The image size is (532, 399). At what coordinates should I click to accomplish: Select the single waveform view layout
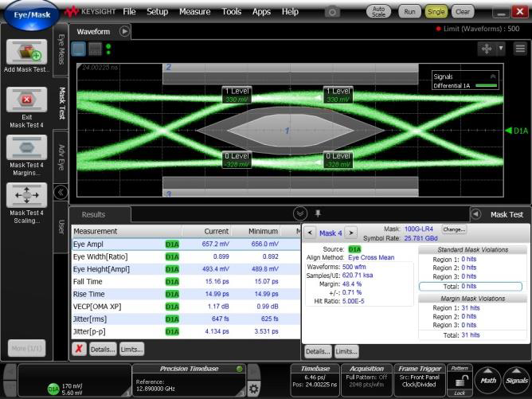pyautogui.click(x=79, y=49)
